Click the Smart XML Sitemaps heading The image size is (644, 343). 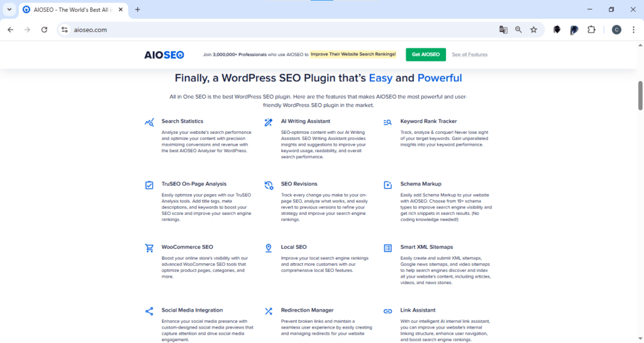pos(426,247)
